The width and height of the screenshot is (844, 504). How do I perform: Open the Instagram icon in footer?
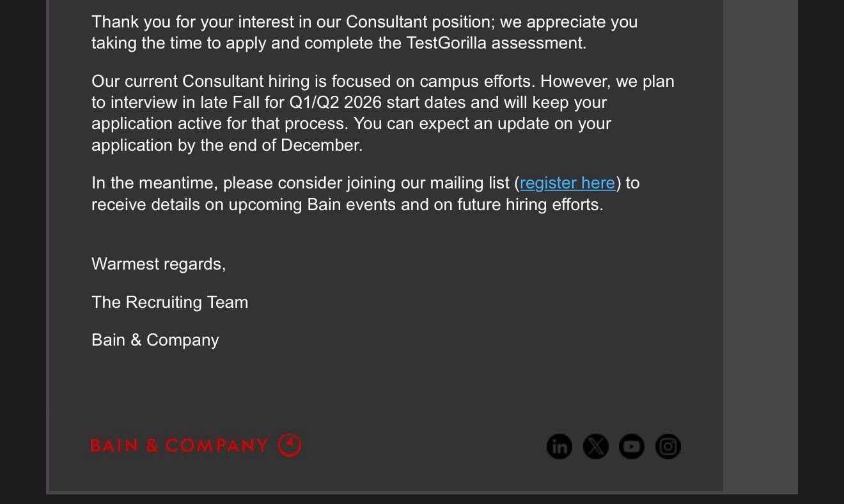click(x=668, y=447)
